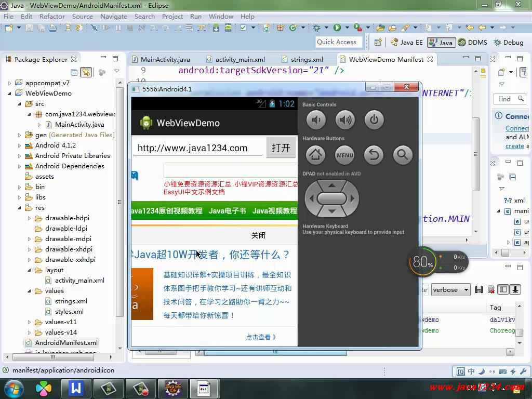Collapse the res folder
Viewport: 532px width, 399px height.
pyautogui.click(x=19, y=208)
